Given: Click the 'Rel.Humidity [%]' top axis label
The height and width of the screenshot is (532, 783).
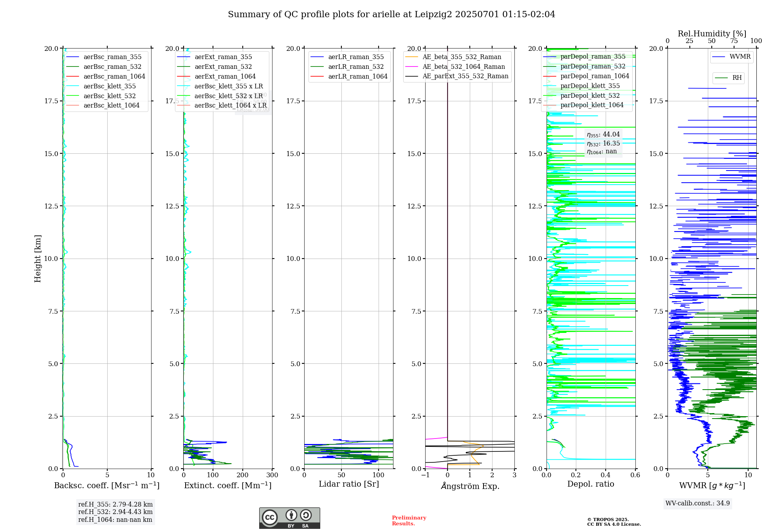Looking at the screenshot, I should [x=712, y=34].
